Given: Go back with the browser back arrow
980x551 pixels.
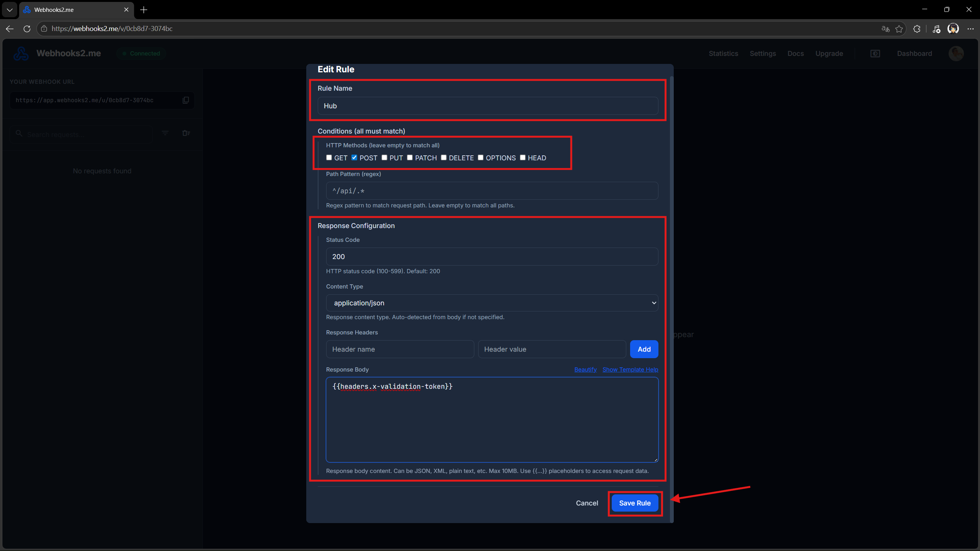Looking at the screenshot, I should 10,29.
